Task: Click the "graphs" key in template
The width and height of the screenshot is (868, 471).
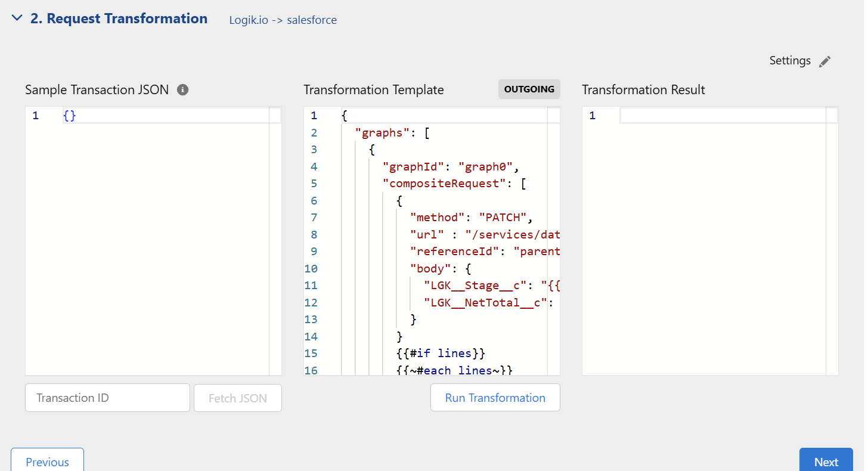Action: tap(382, 133)
